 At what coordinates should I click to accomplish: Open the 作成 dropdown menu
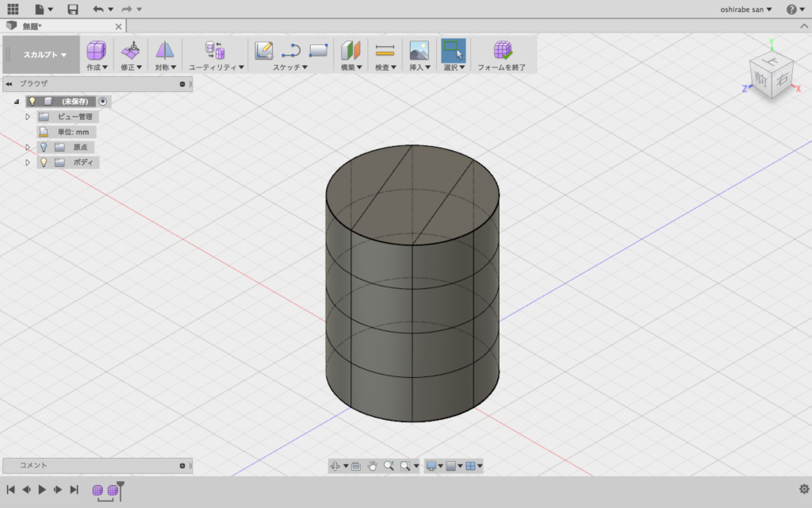point(97,67)
